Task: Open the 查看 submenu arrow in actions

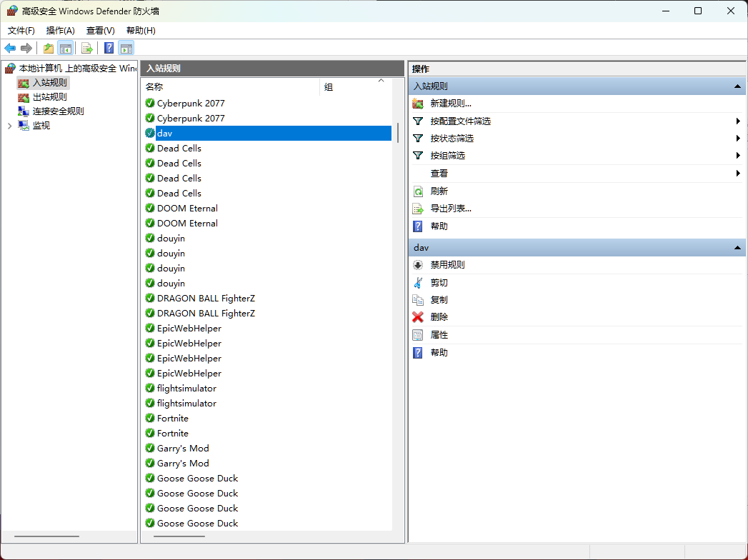Action: (x=738, y=173)
